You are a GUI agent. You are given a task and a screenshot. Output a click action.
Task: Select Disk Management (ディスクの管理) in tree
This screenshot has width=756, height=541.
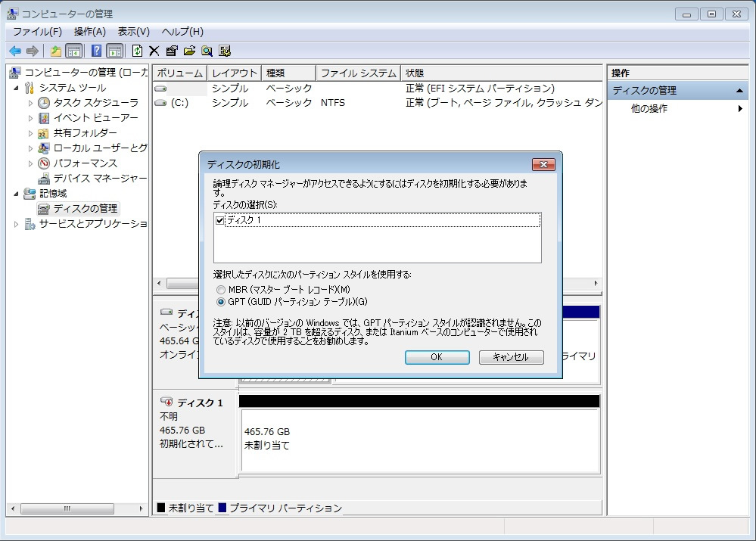(85, 208)
